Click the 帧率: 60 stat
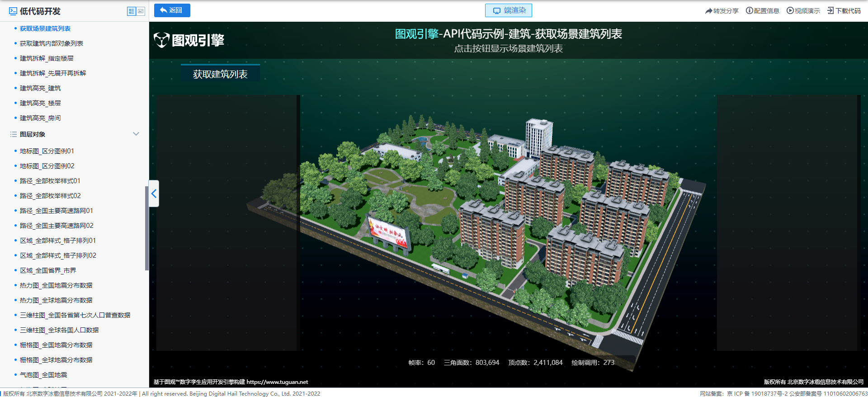 pyautogui.click(x=421, y=363)
